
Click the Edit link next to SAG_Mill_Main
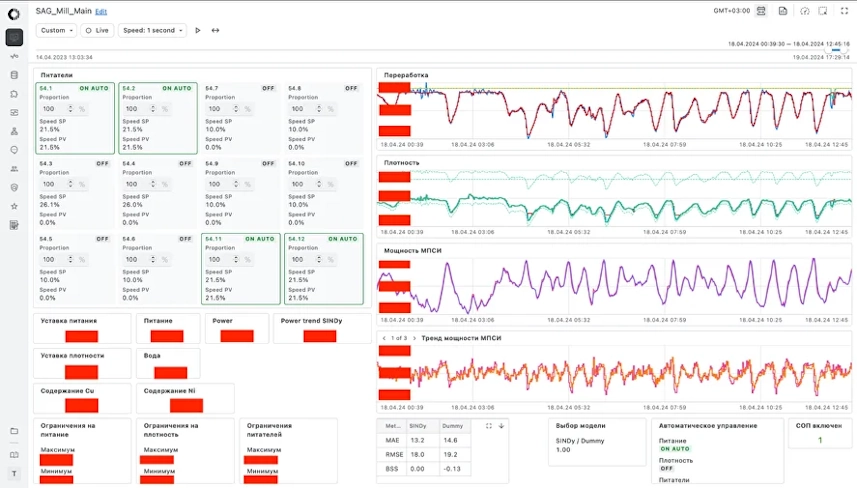101,11
